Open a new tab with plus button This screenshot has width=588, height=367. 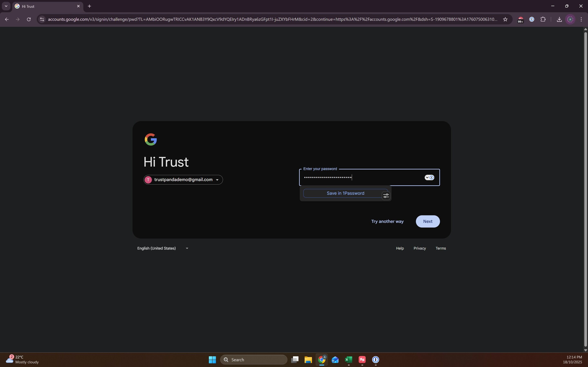[x=89, y=6]
